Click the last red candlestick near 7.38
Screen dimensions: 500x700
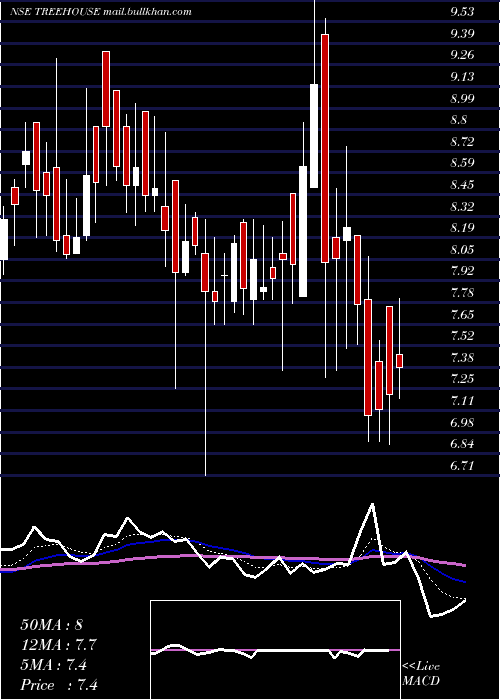[400, 361]
